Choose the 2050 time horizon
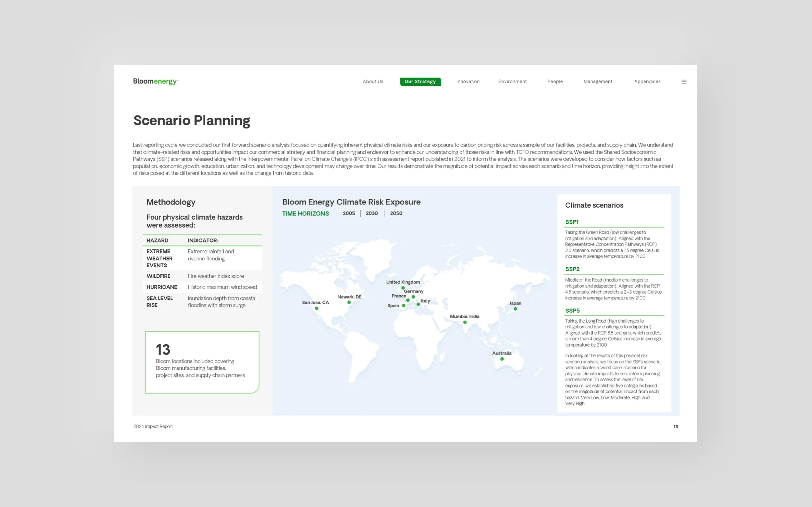This screenshot has width=812, height=507. tap(396, 213)
